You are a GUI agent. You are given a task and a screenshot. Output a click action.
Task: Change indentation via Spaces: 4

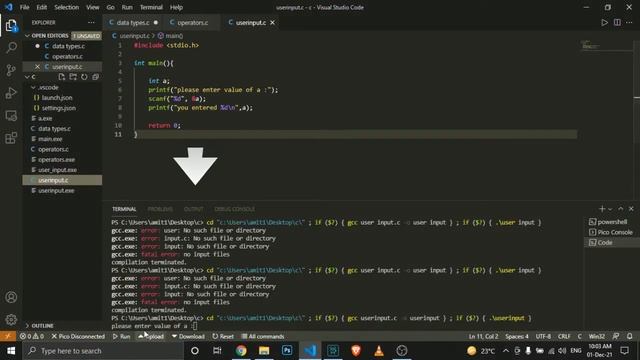(x=517, y=336)
